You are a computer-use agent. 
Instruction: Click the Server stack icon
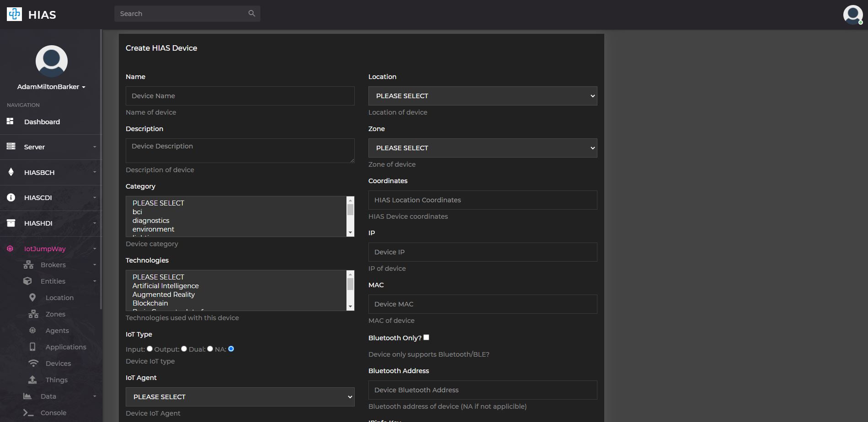pos(11,147)
